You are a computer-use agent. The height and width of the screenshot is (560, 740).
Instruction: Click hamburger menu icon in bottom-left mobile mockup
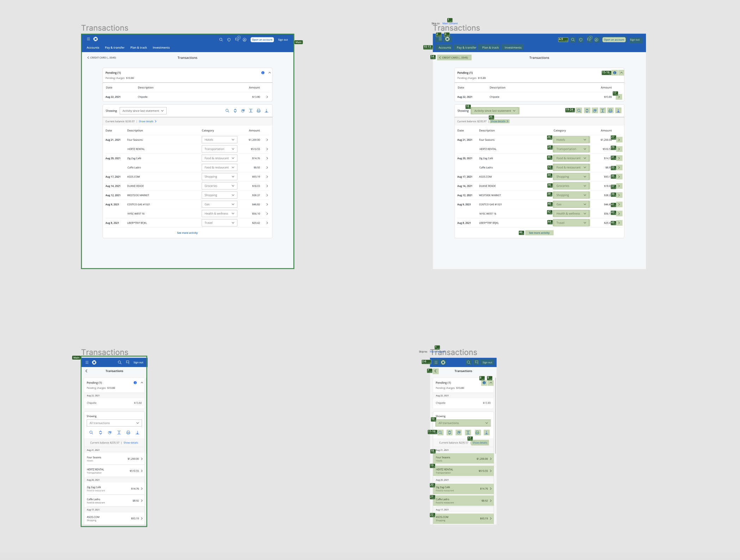click(x=87, y=362)
